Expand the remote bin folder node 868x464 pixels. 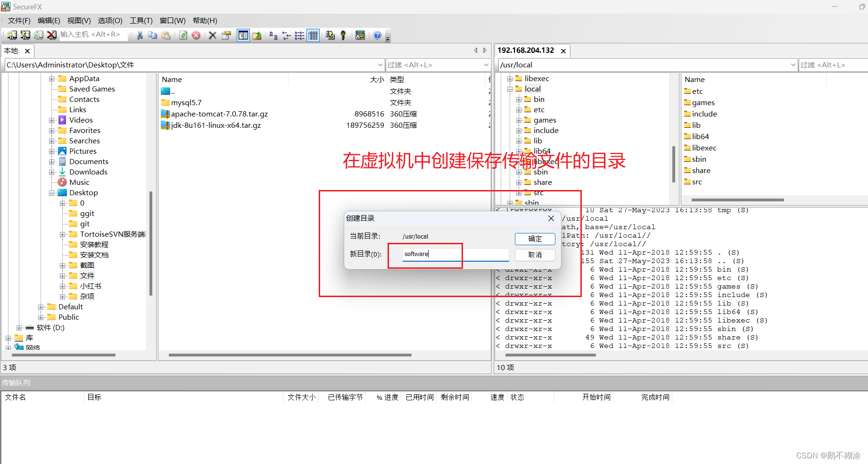[x=519, y=99]
